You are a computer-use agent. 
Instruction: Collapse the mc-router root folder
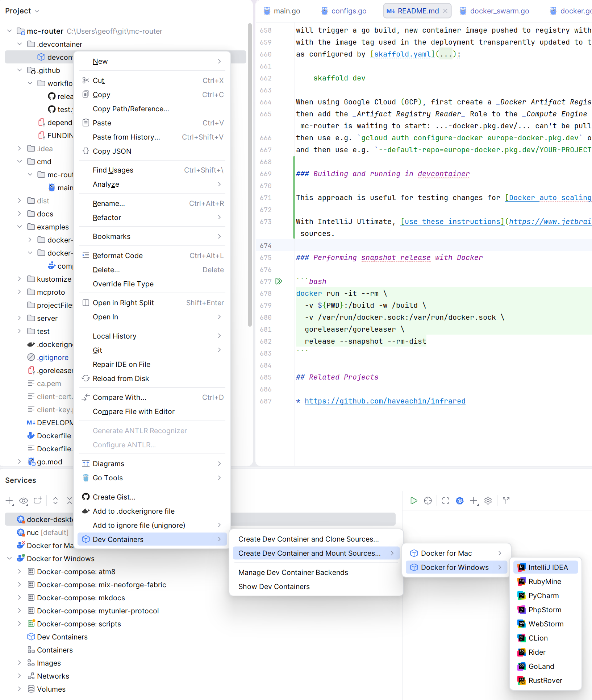(9, 31)
